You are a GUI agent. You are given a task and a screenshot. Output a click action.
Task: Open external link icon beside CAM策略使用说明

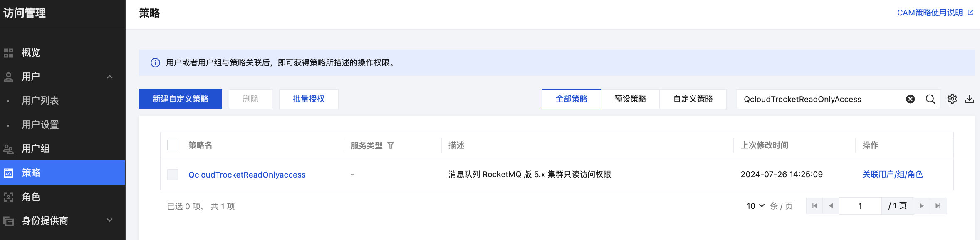coord(970,12)
